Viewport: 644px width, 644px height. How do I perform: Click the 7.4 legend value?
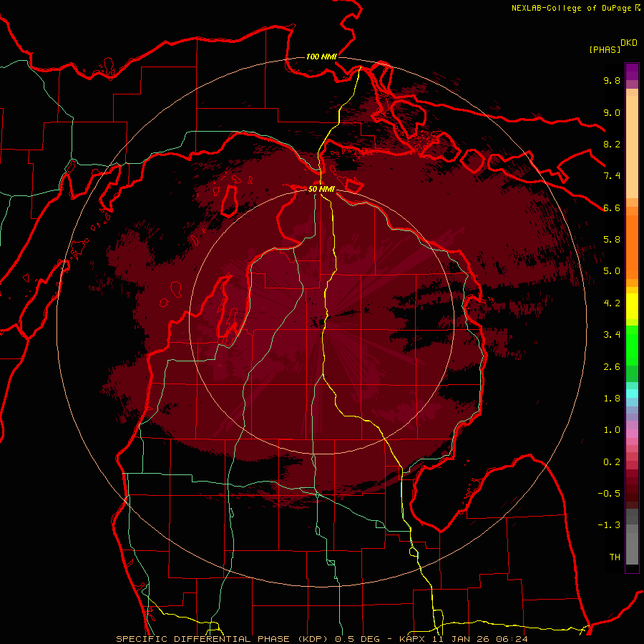point(612,176)
